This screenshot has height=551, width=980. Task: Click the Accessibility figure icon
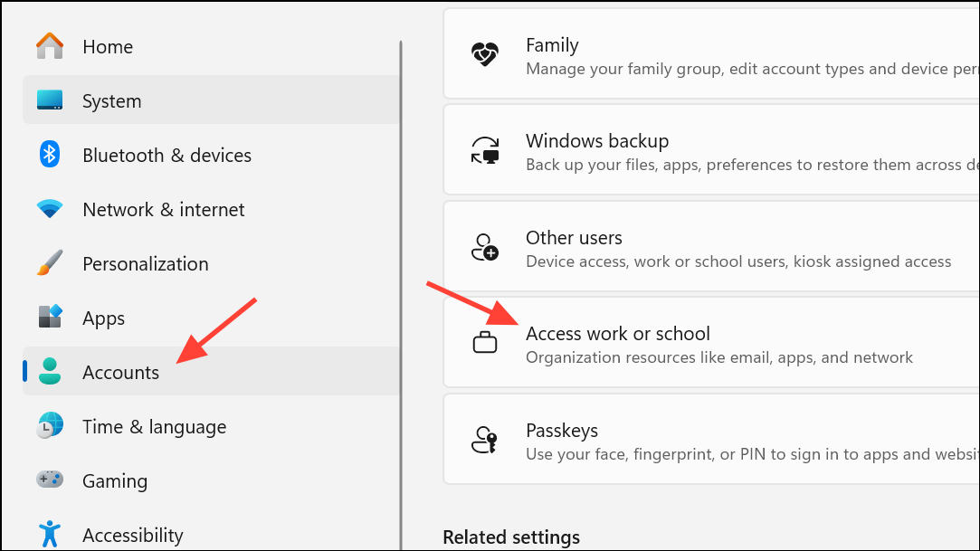(49, 535)
